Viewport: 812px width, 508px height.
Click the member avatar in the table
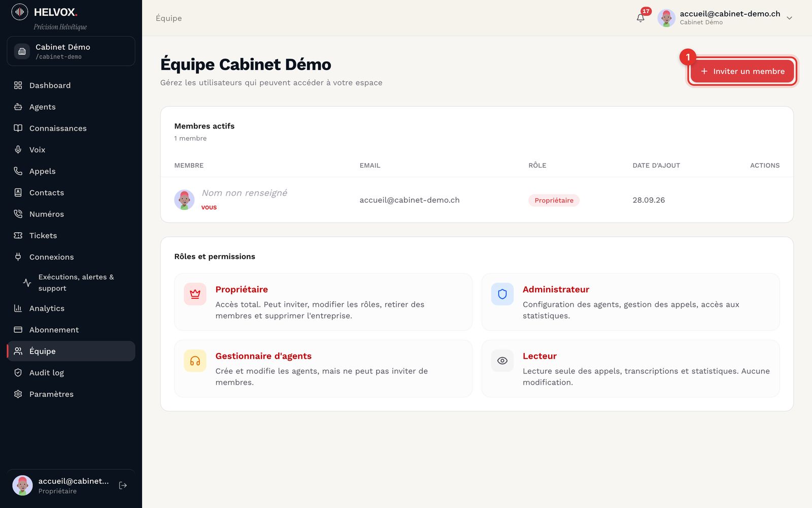[x=184, y=200]
